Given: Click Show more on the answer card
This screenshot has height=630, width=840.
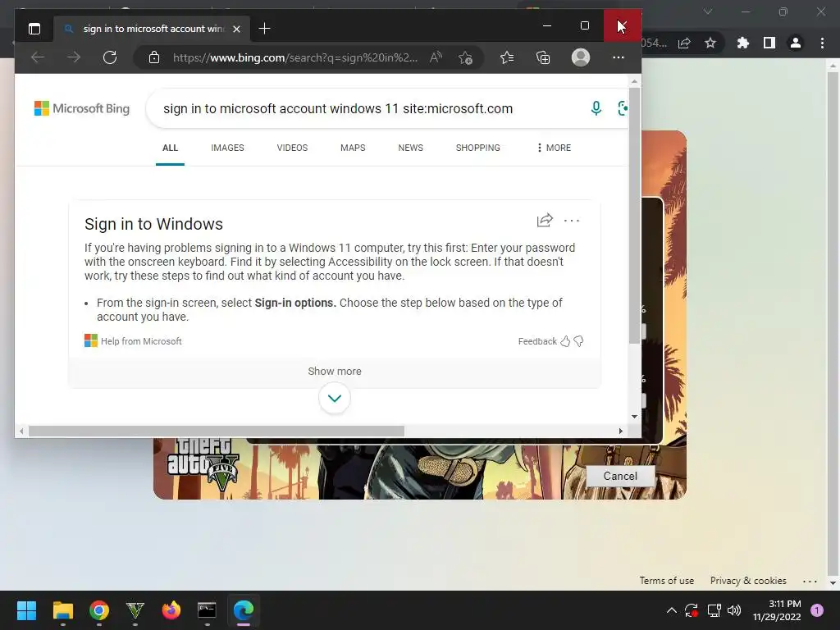Looking at the screenshot, I should pyautogui.click(x=335, y=372).
